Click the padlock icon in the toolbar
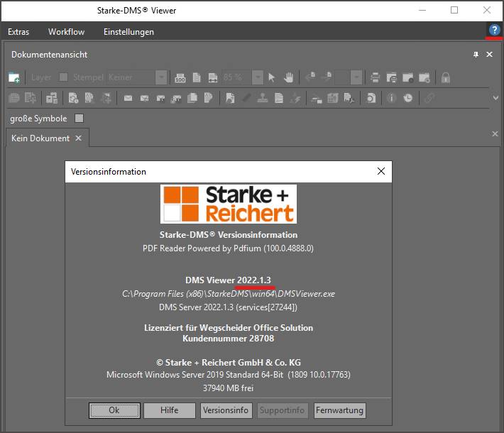Viewport: 504px width, 433px height. pyautogui.click(x=446, y=77)
